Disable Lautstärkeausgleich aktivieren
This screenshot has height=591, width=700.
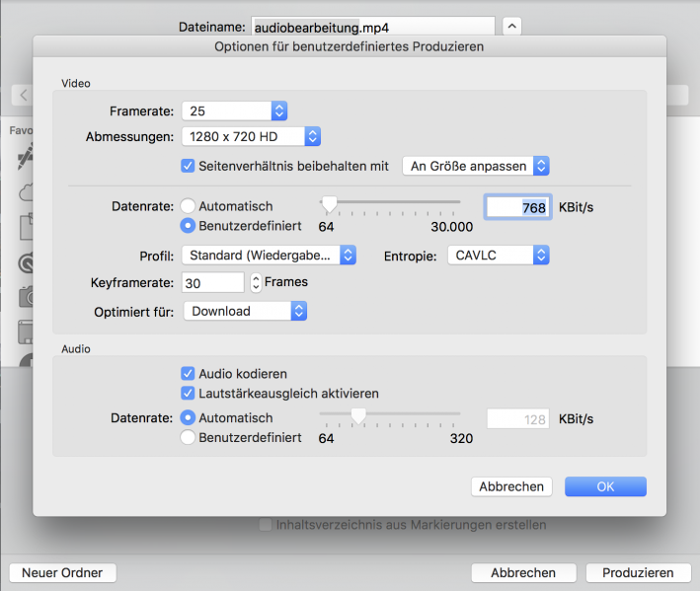tap(188, 394)
